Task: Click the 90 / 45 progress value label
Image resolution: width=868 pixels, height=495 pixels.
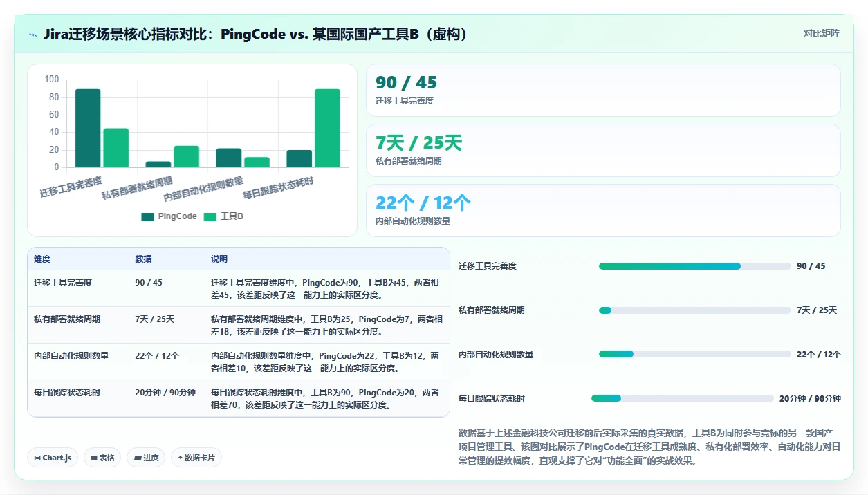Action: (x=811, y=266)
